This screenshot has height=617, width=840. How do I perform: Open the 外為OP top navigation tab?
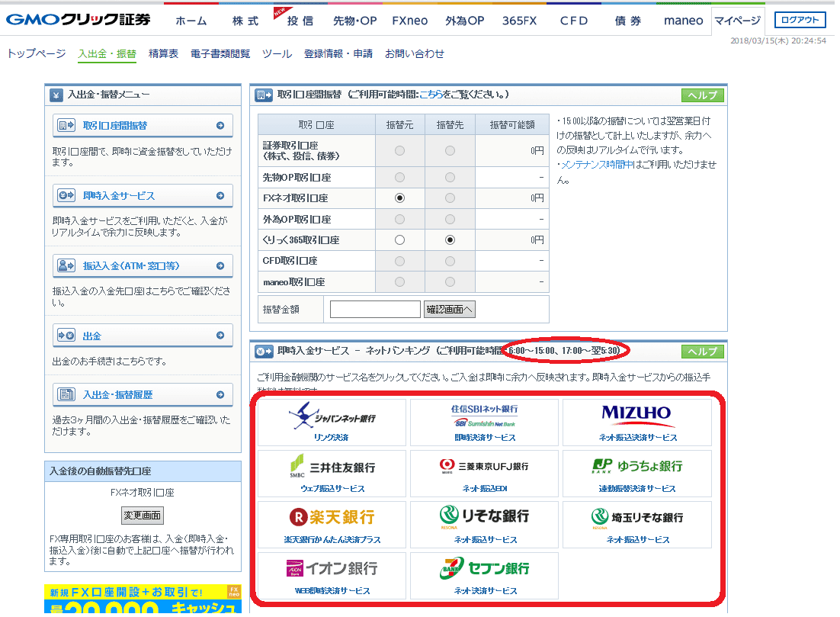coord(464,21)
